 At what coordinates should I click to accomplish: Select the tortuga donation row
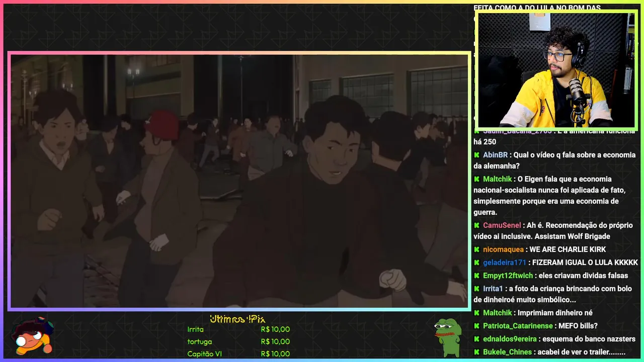tap(238, 342)
